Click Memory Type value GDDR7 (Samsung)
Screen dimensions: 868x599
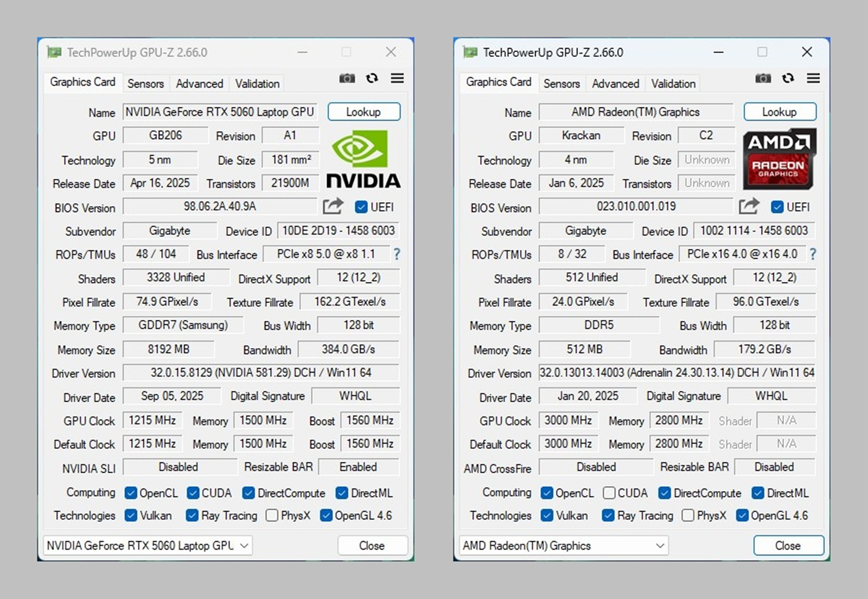[183, 325]
